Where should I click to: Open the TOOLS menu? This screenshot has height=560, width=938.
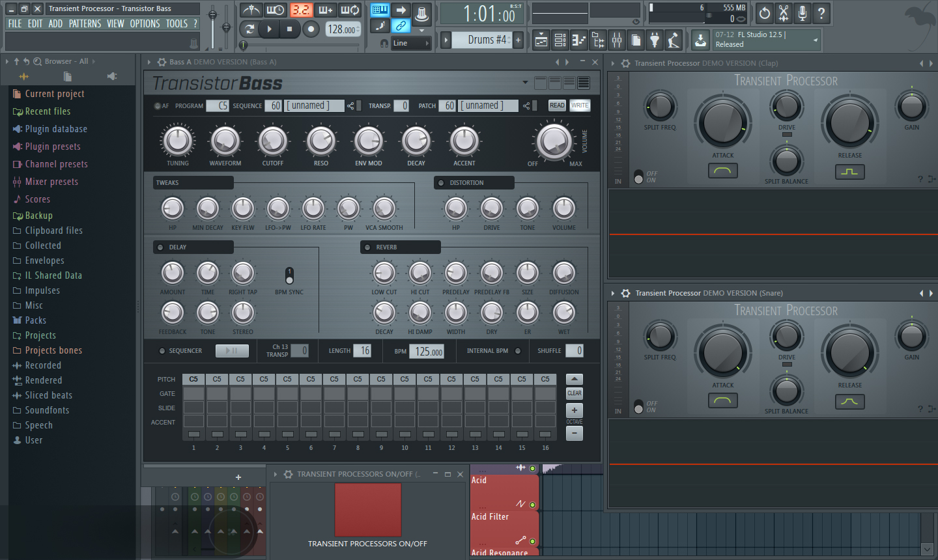[177, 23]
